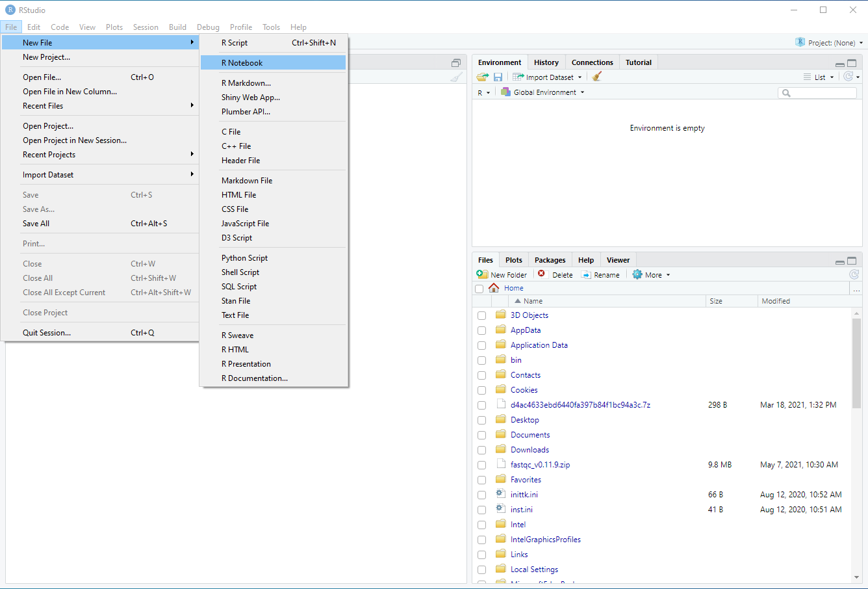
Task: Click the More gear icon
Action: [637, 274]
